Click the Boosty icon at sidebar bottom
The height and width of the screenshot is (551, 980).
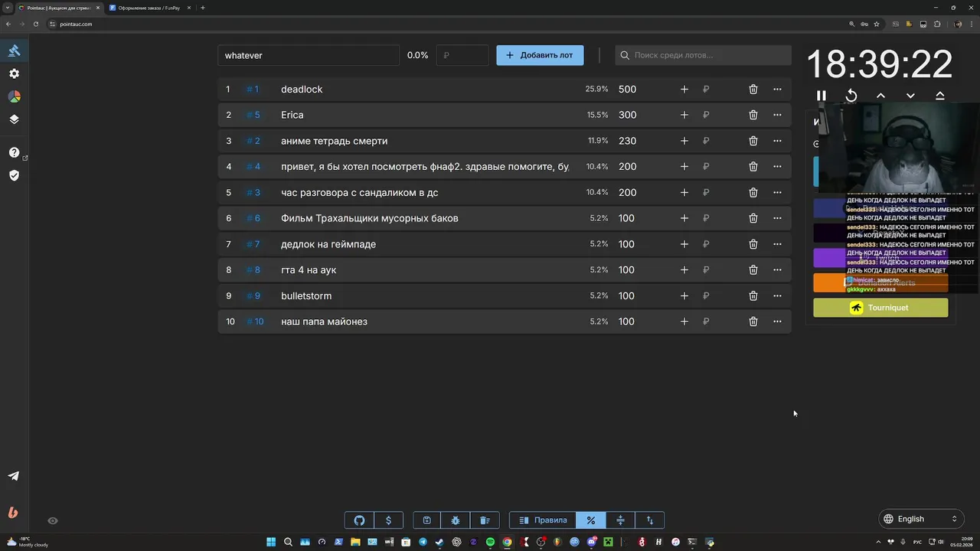point(13,513)
